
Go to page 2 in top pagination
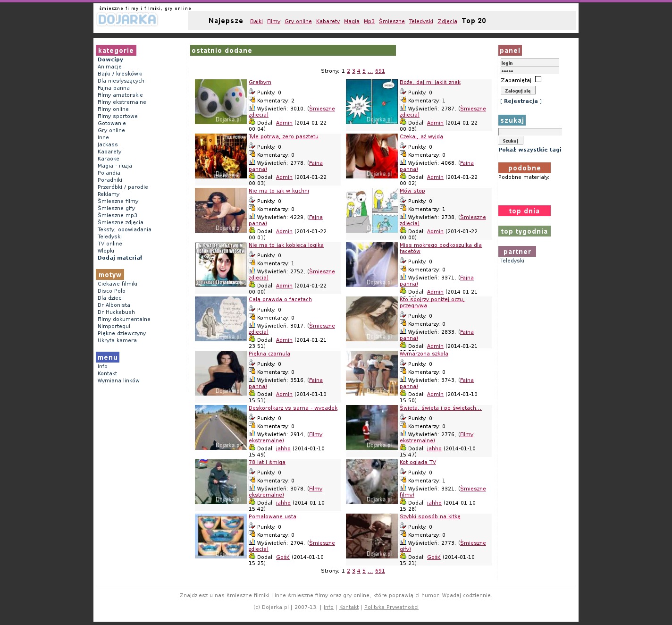point(348,71)
